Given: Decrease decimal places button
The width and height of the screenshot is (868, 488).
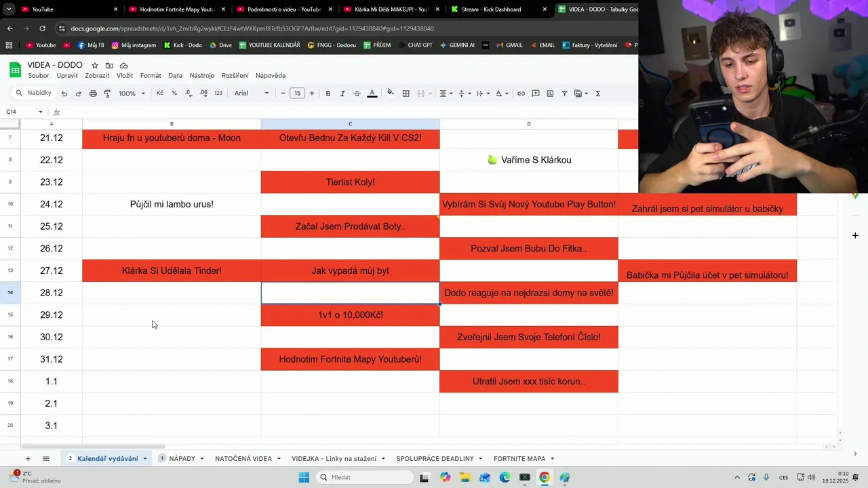Looking at the screenshot, I should (x=189, y=94).
